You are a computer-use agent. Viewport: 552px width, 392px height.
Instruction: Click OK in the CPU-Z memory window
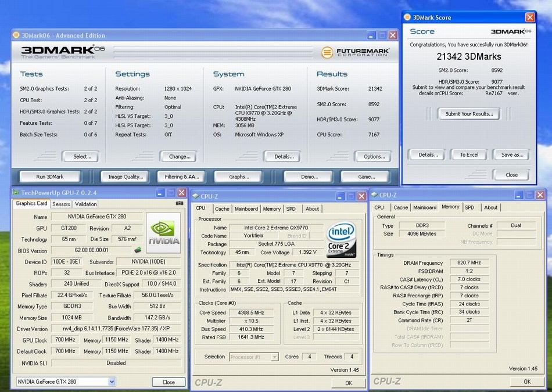coord(527,382)
